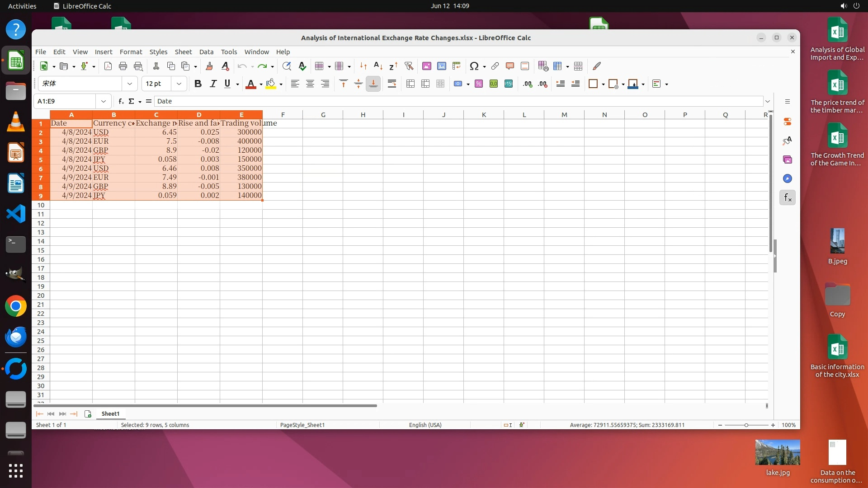Image resolution: width=868 pixels, height=488 pixels.
Task: Expand the font name dropdown
Action: click(130, 84)
